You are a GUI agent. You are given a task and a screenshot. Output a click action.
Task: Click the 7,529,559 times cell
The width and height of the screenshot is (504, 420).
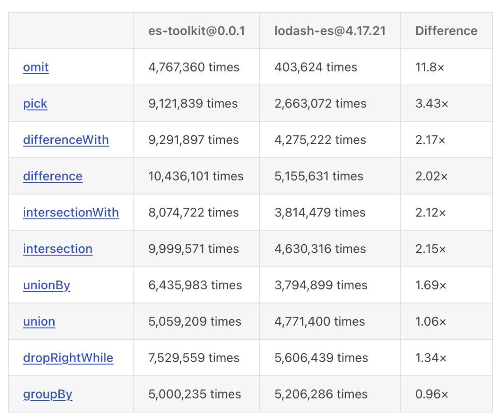point(196,357)
